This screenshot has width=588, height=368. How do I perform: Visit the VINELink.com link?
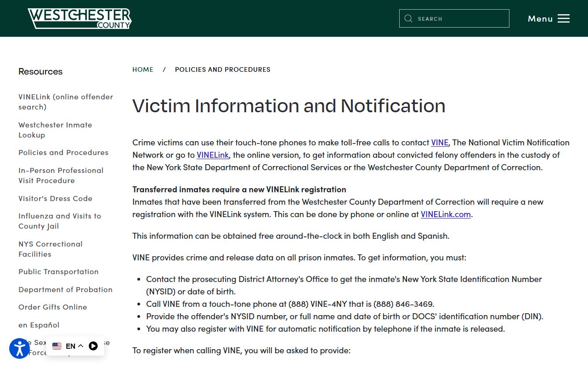446,214
